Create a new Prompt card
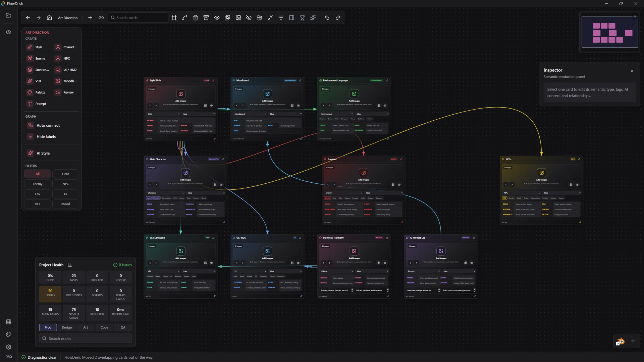This screenshot has width=644, height=362. click(38, 104)
